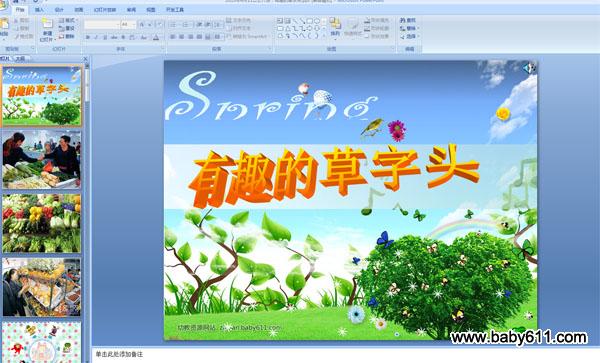Open the Review (审阅) ribbon tab
The image size is (600, 363).
tap(131, 10)
